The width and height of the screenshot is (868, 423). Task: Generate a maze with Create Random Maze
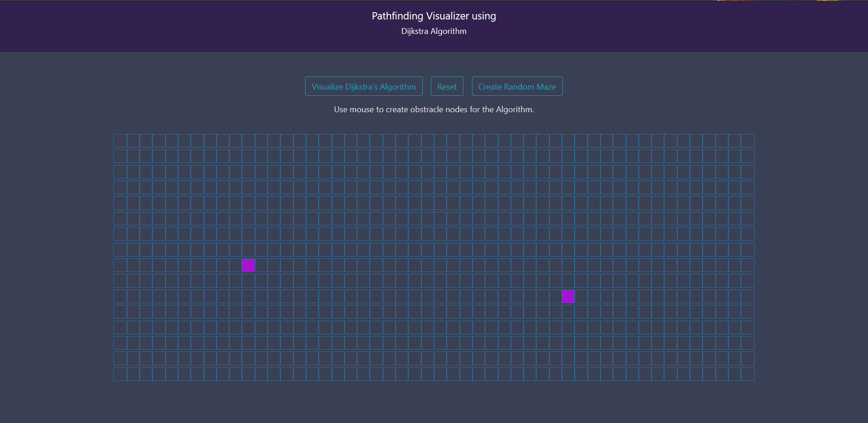(517, 86)
